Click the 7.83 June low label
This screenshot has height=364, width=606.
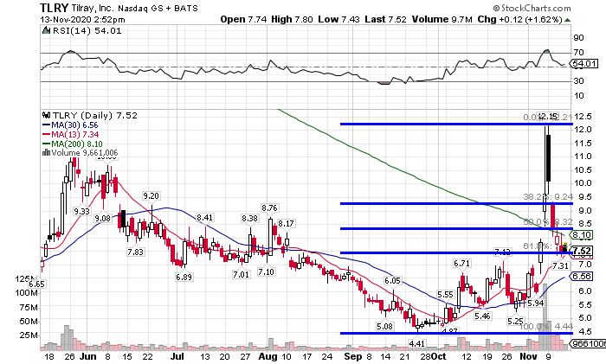pyautogui.click(x=135, y=252)
